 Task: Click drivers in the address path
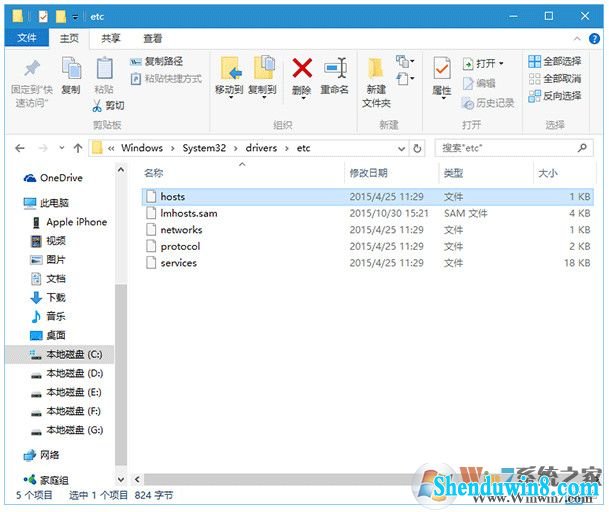(x=261, y=148)
